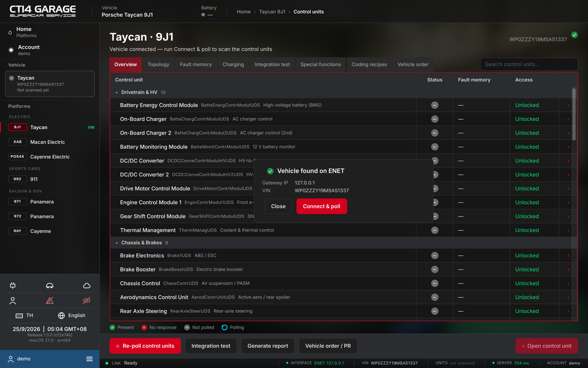Click the crossed-out link icon

point(87,301)
